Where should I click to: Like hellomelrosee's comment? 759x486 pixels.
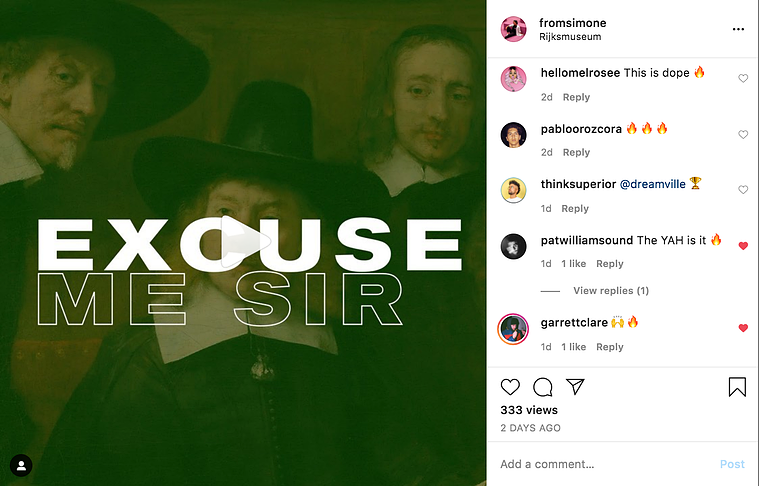tap(743, 78)
